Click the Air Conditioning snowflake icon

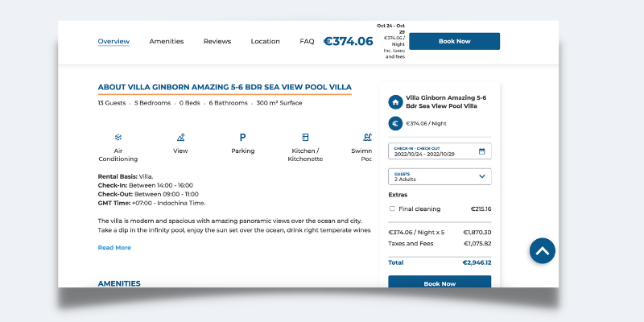118,137
